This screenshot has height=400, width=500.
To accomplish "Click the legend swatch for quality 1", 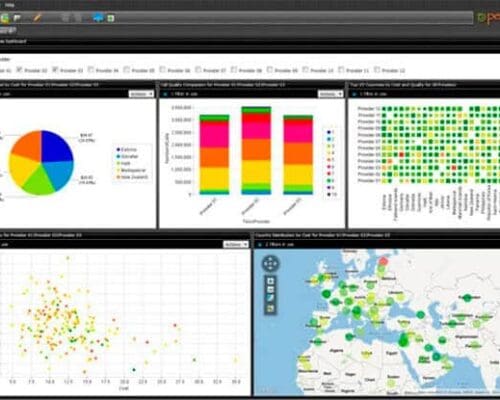I will 329,132.
